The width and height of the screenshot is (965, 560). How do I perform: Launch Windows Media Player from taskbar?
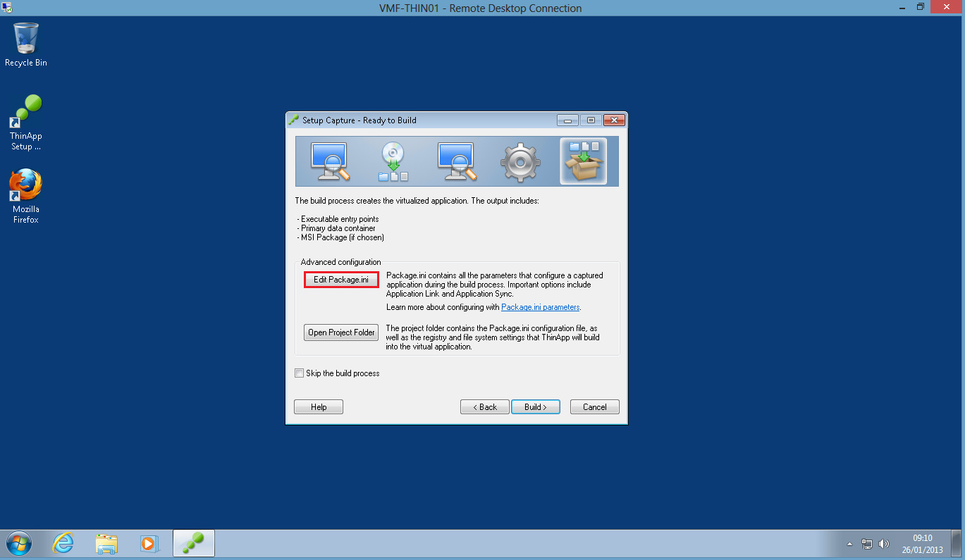click(x=149, y=543)
